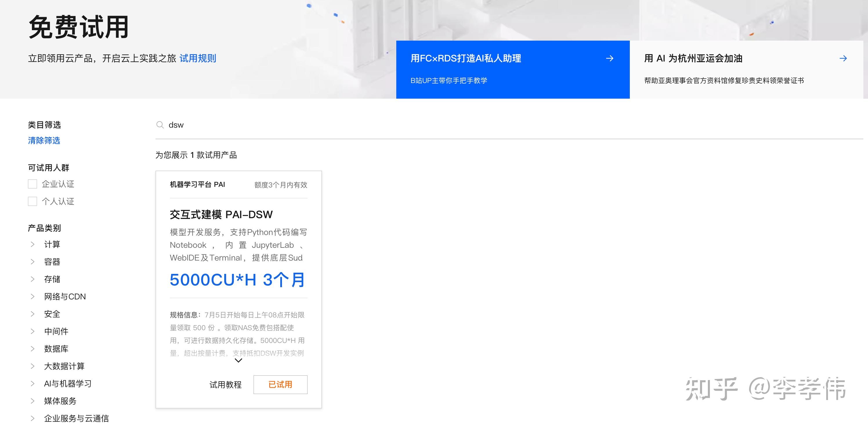Click the 机器学习平台 PAI label
The width and height of the screenshot is (868, 423).
pyautogui.click(x=198, y=184)
